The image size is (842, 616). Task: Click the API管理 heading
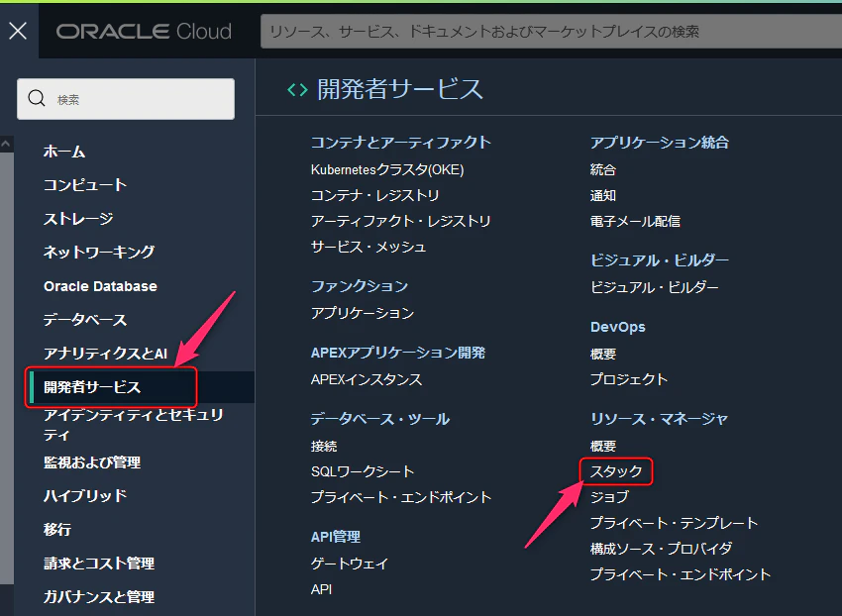336,537
